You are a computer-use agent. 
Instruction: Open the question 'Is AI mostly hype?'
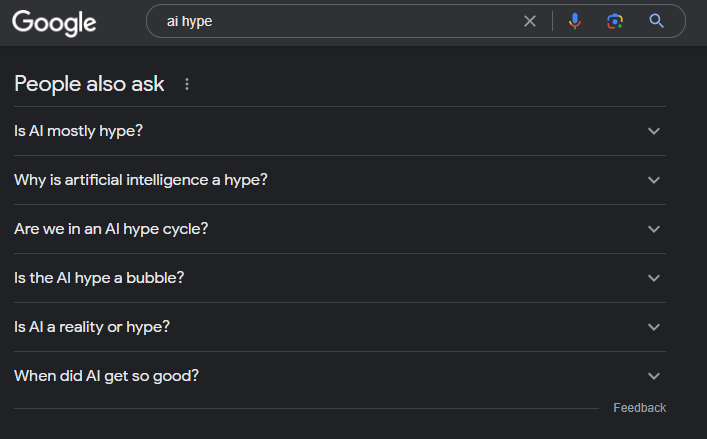pyautogui.click(x=78, y=131)
